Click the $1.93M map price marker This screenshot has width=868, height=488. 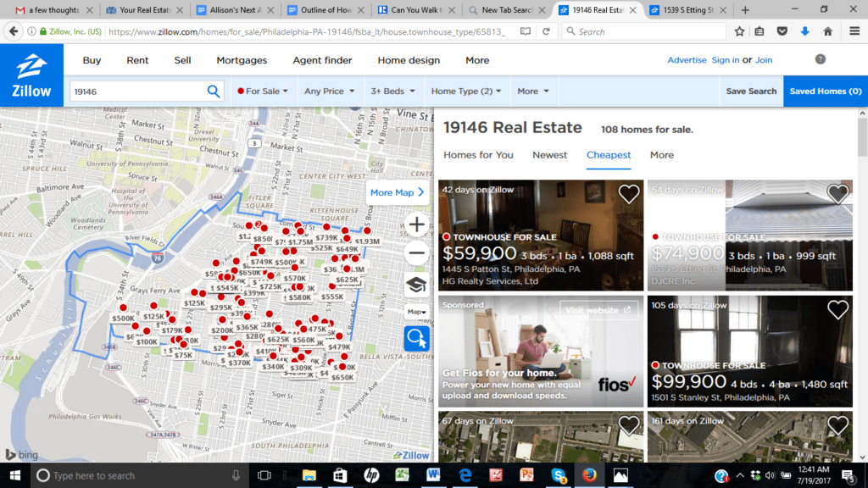[368, 241]
